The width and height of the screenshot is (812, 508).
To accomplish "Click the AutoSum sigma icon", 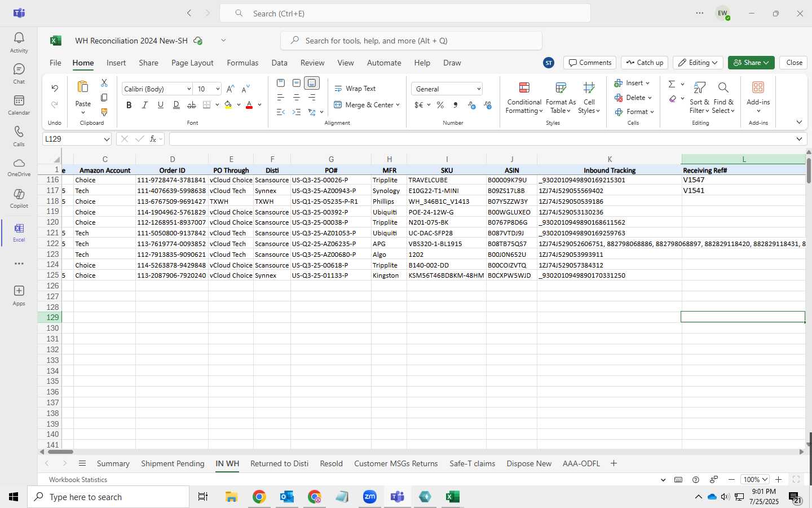I will click(672, 84).
